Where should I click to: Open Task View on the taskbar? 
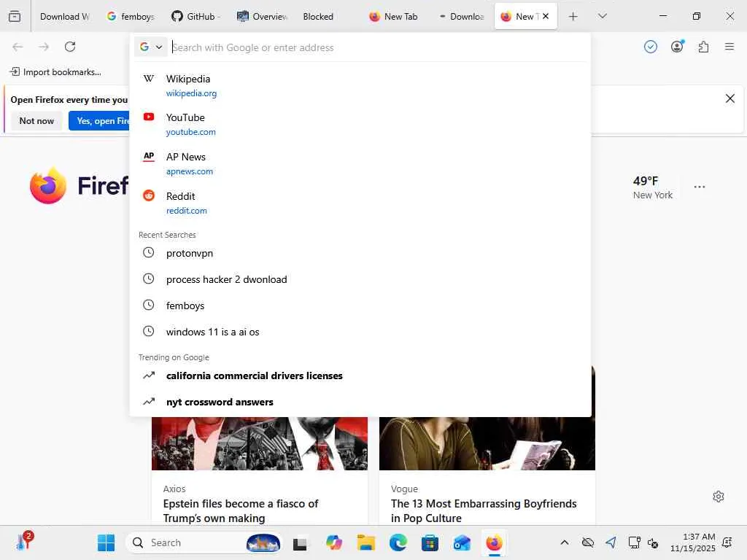(300, 542)
